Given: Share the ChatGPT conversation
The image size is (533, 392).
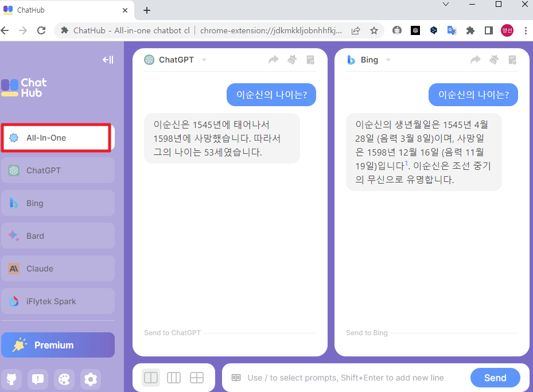Looking at the screenshot, I should (274, 60).
